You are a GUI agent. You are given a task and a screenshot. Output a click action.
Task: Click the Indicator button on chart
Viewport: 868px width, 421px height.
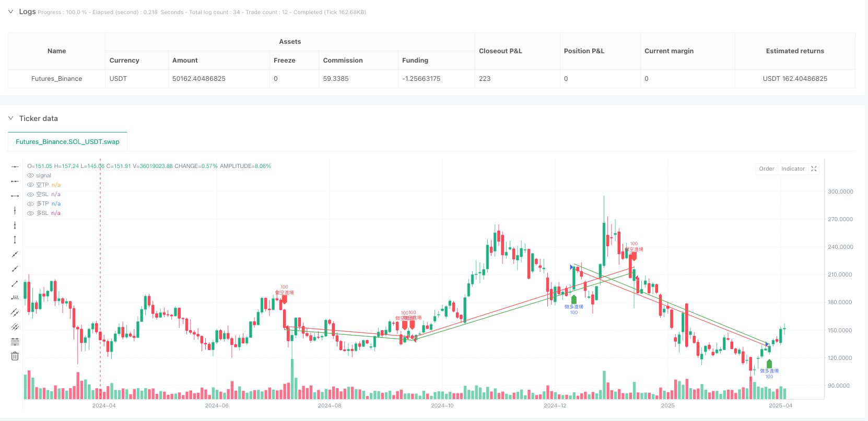[x=793, y=169]
